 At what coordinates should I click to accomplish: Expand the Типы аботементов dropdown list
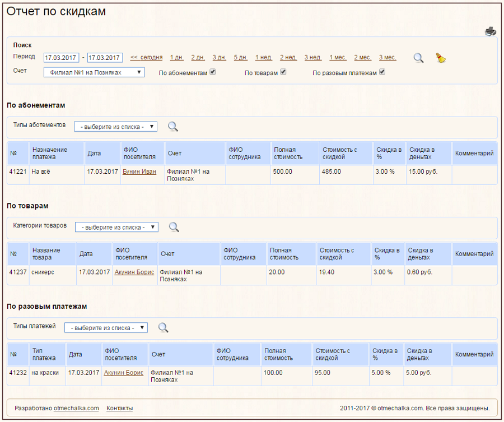pos(115,127)
